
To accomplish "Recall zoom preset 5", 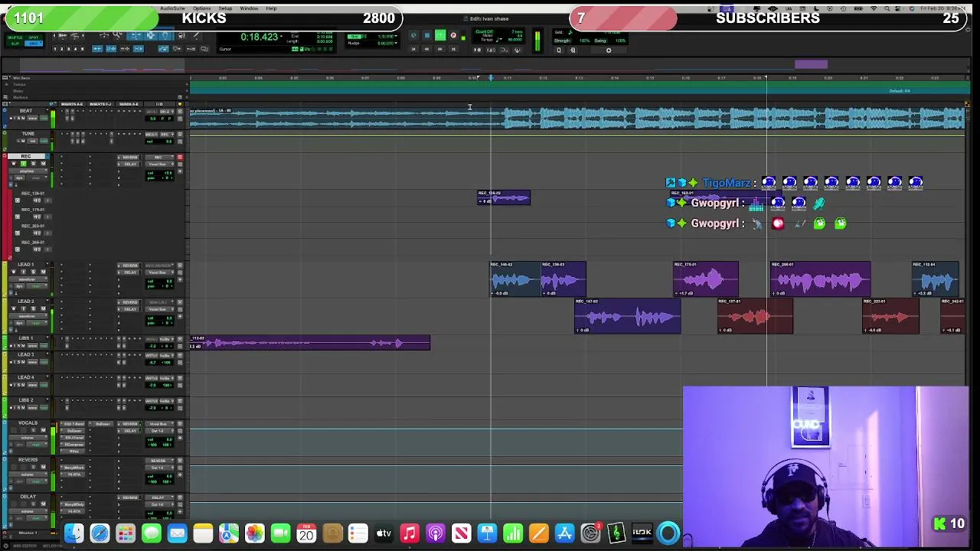I will pos(82,49).
